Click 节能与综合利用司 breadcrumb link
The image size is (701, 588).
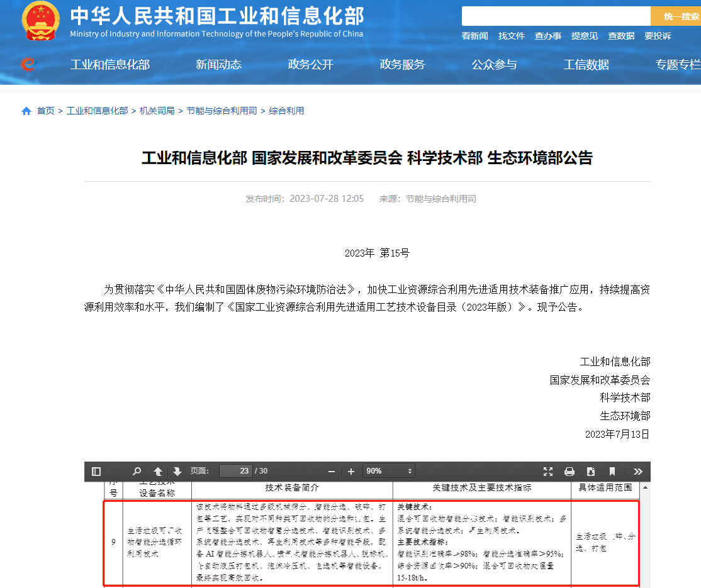[x=222, y=111]
